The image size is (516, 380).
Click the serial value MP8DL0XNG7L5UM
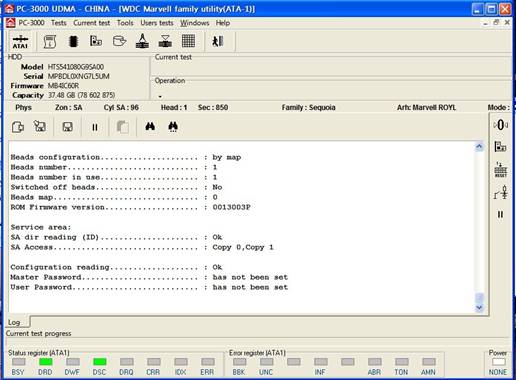tap(78, 76)
